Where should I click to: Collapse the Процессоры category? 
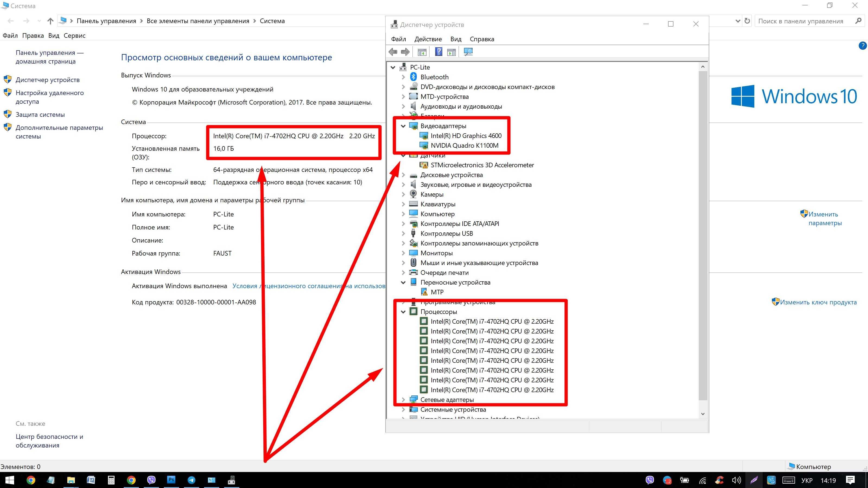coord(403,312)
